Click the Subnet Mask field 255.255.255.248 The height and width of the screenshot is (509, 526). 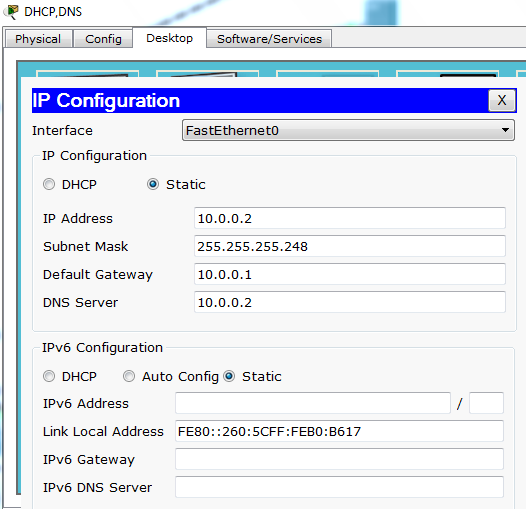pyautogui.click(x=350, y=246)
